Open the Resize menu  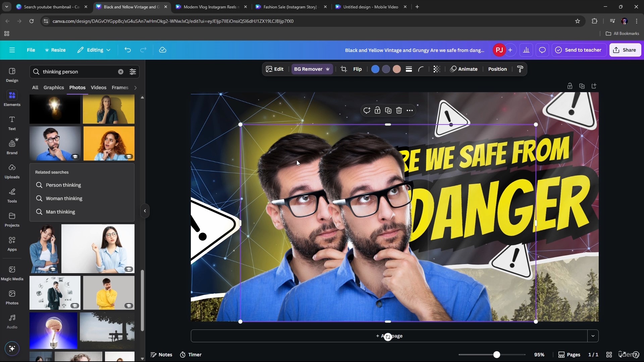point(55,50)
